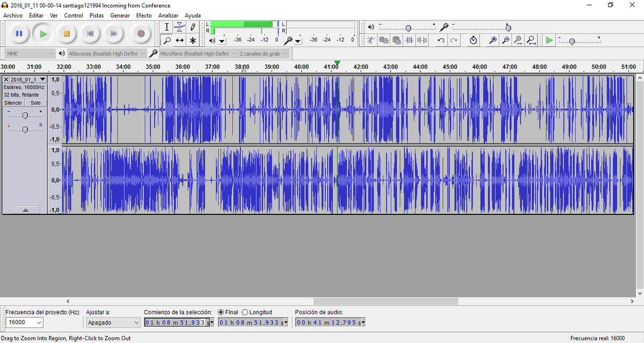Skip to start of the track
The image size is (644, 343).
point(90,34)
